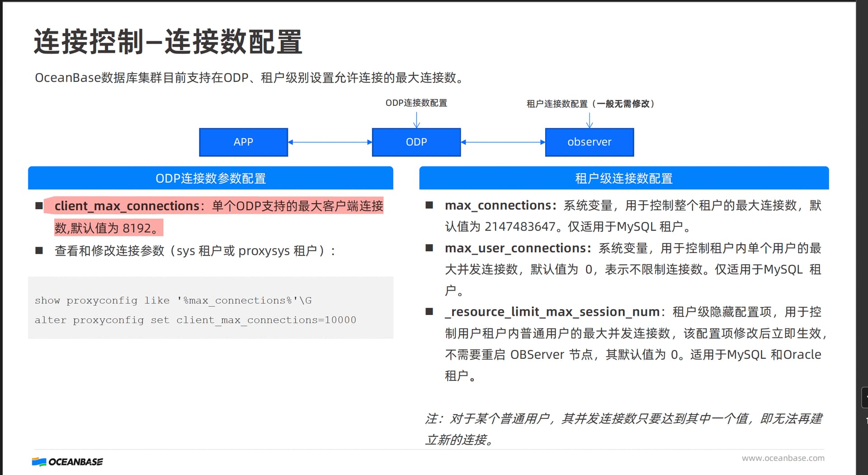The height and width of the screenshot is (475, 868).
Task: Click the bold term _resource_limit_max_session_num
Action: click(x=552, y=311)
